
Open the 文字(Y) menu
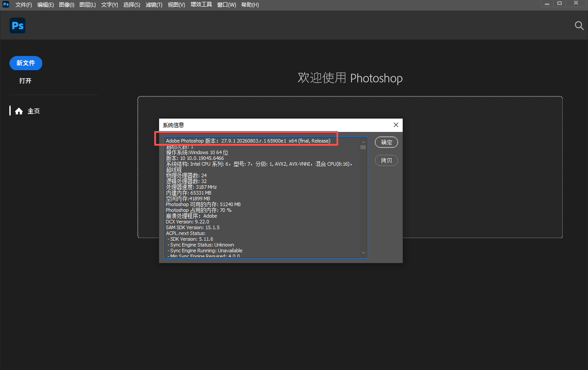coord(109,5)
